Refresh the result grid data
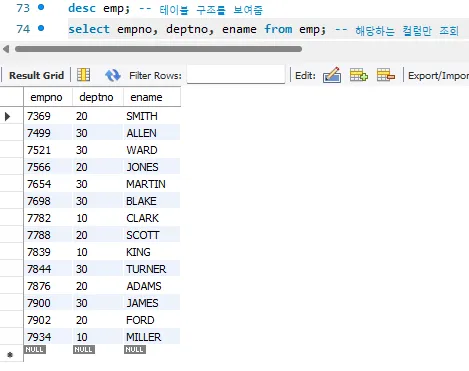The image size is (469, 371). point(113,75)
